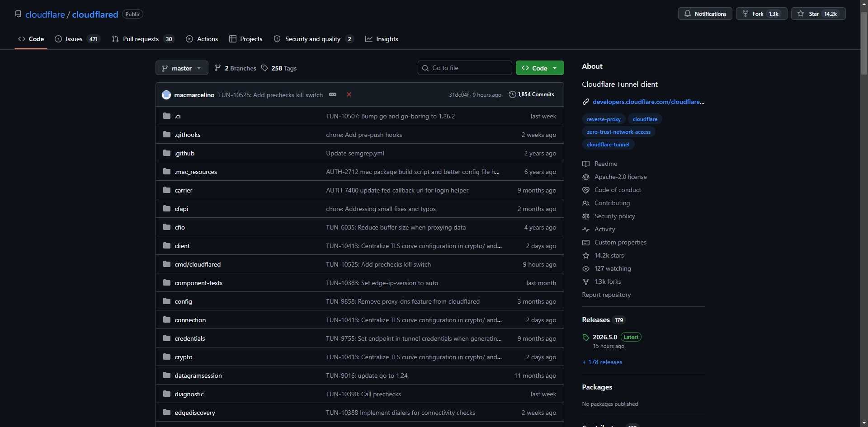Click the Notifications button
This screenshot has width=868, height=427.
[x=705, y=14]
